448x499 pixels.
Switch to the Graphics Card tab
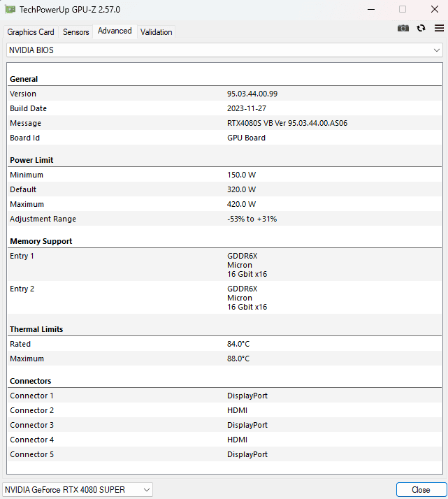31,32
